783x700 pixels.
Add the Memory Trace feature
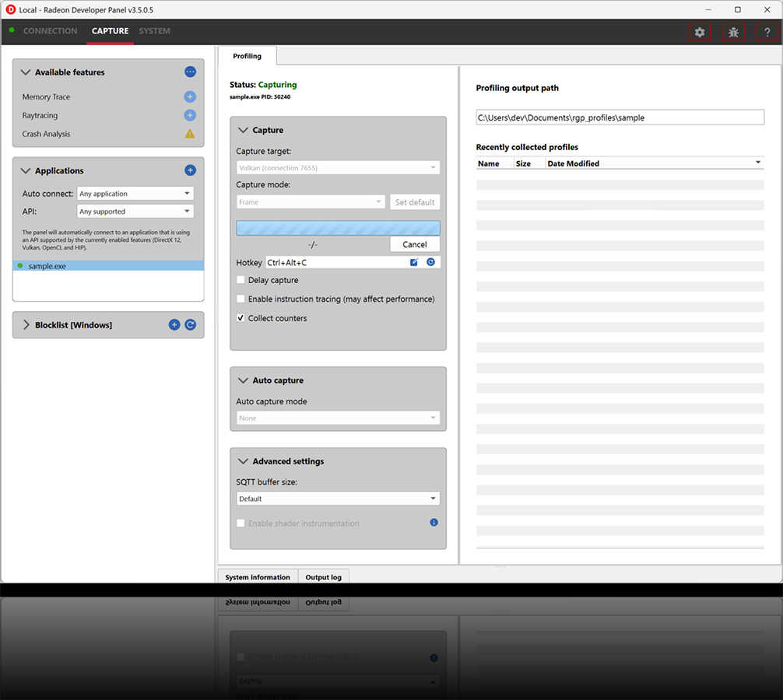pyautogui.click(x=190, y=96)
